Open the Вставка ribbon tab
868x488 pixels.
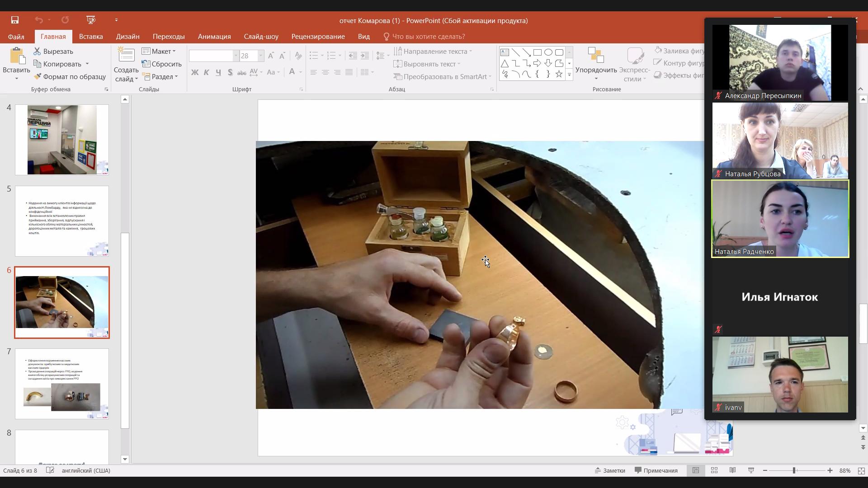pyautogui.click(x=91, y=37)
